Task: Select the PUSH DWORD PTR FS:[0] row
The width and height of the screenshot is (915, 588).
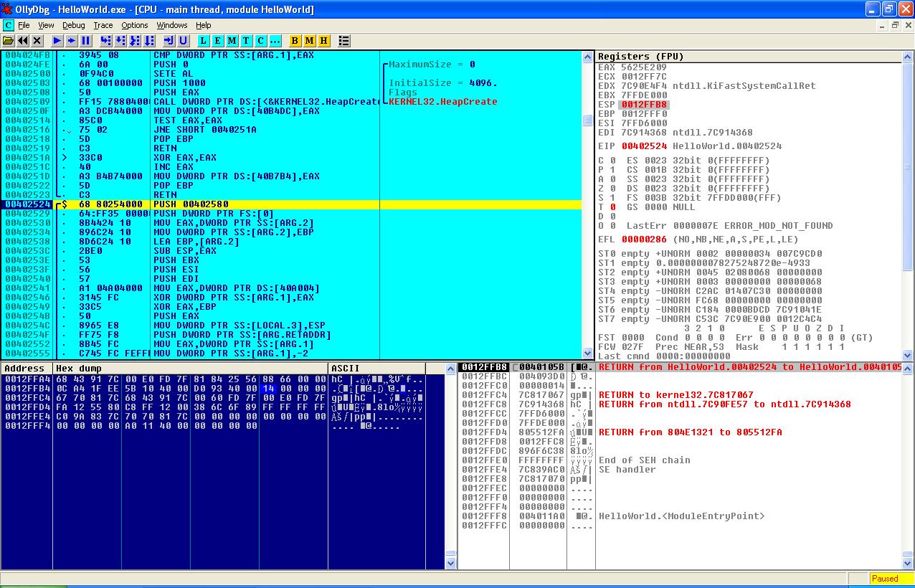Action: point(292,214)
